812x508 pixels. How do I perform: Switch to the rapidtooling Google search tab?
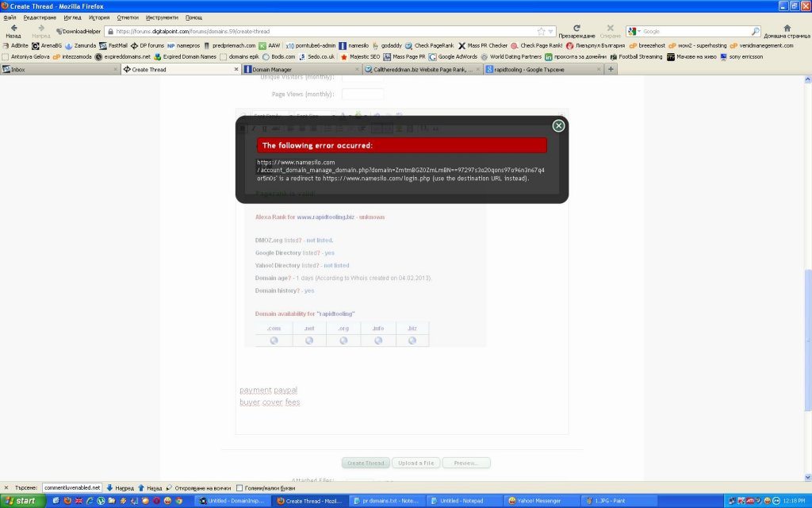click(543, 69)
